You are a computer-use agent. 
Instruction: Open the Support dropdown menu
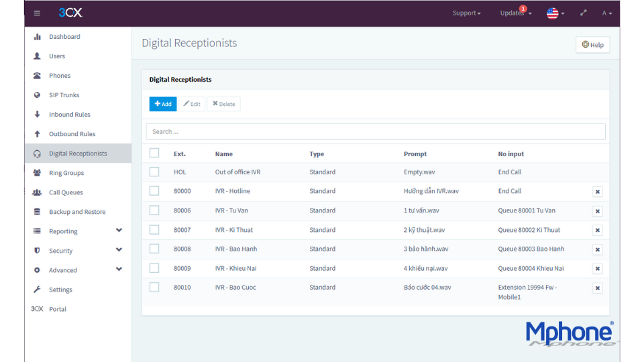tap(467, 13)
